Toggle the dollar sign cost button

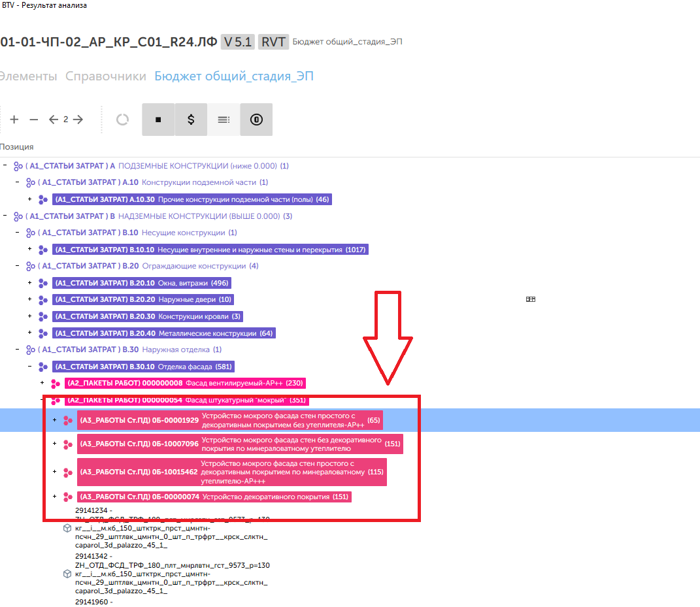(191, 120)
